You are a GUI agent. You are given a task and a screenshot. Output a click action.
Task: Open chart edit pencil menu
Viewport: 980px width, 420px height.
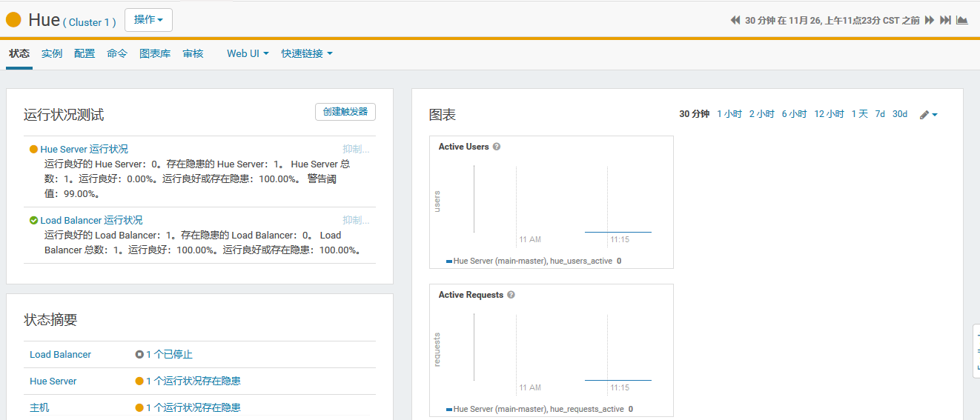[929, 115]
